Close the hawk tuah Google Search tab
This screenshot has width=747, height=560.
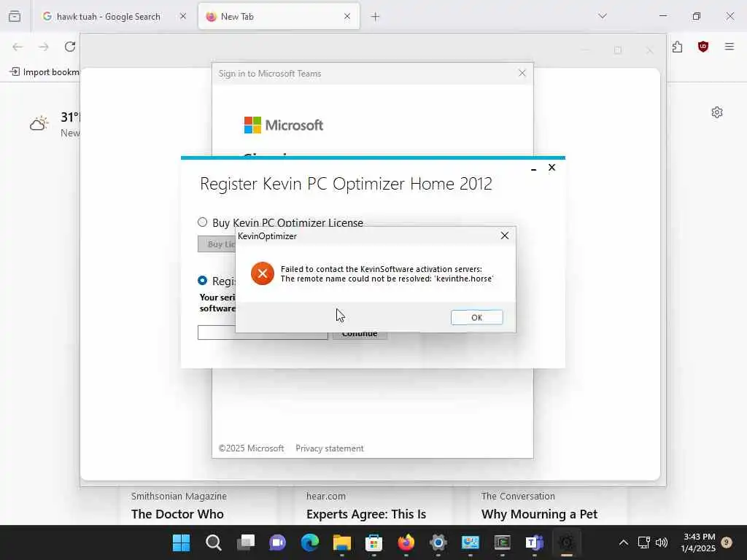183,16
